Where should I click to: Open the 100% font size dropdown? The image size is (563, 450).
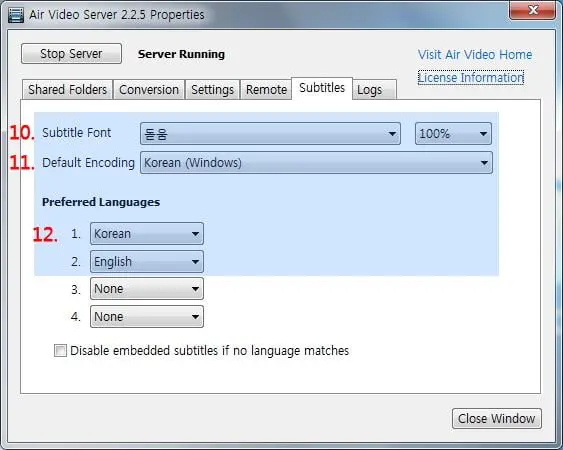[453, 134]
